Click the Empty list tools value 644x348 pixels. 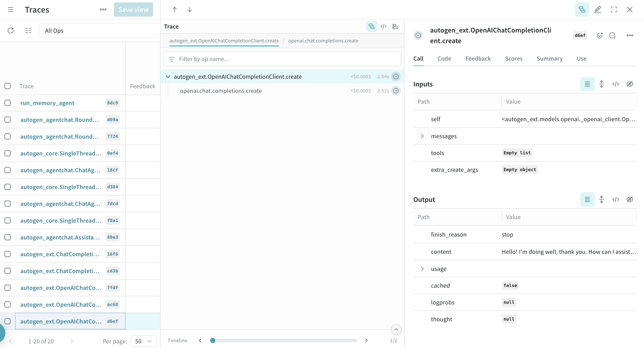517,153
